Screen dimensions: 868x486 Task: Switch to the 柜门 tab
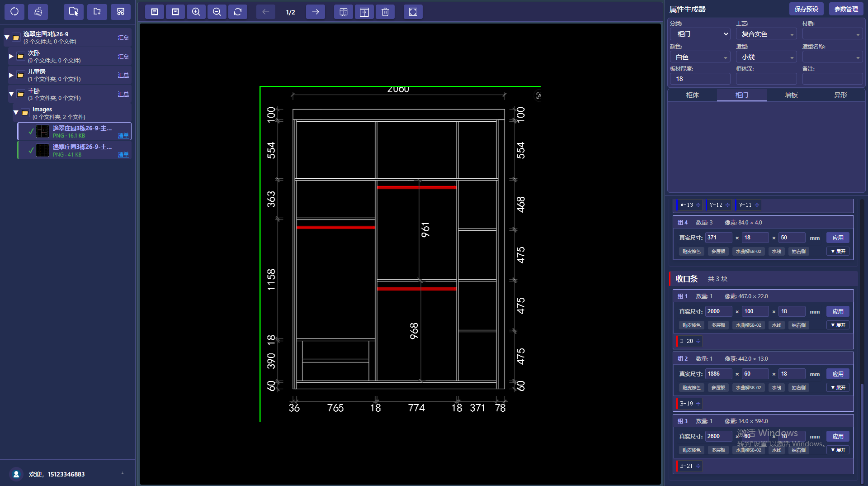point(742,95)
